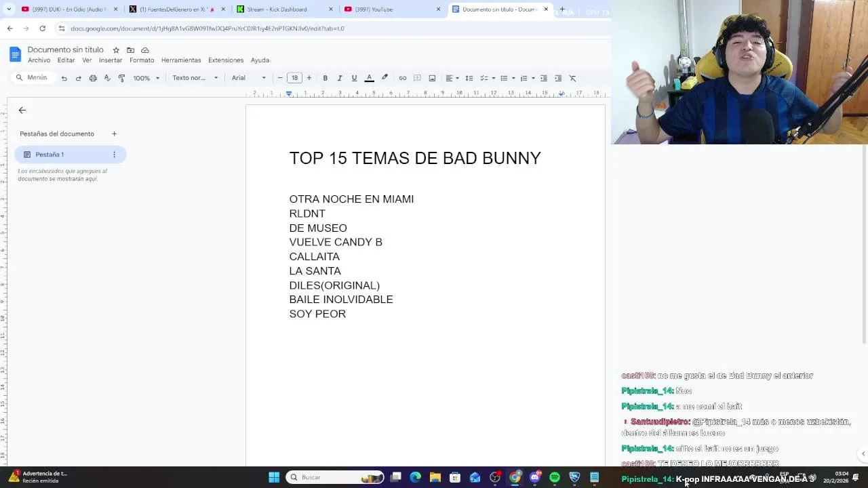Select the Paint format roller tool
The width and height of the screenshot is (868, 488).
(121, 78)
